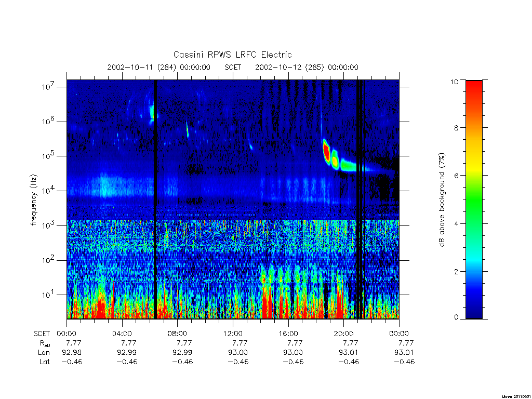Click the "R_AU" row label
Screen dimensions: 532x399
click(x=45, y=343)
